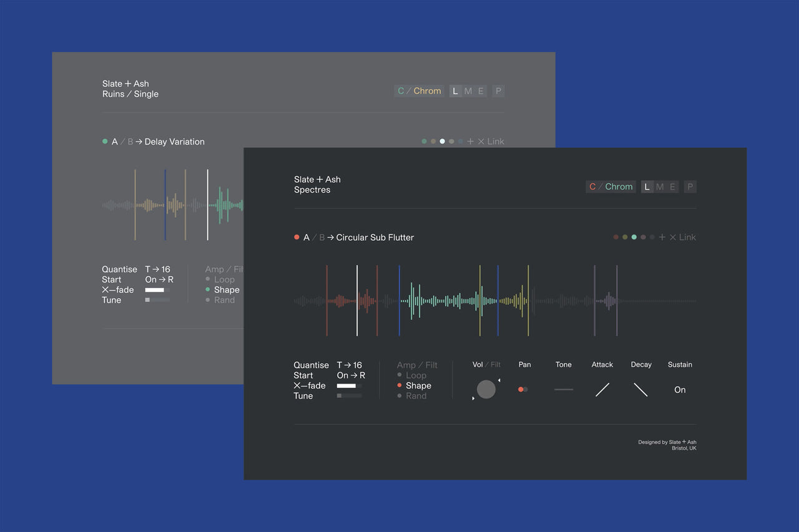799x532 pixels.
Task: Change Start On → R value in Spectres
Action: pos(351,375)
